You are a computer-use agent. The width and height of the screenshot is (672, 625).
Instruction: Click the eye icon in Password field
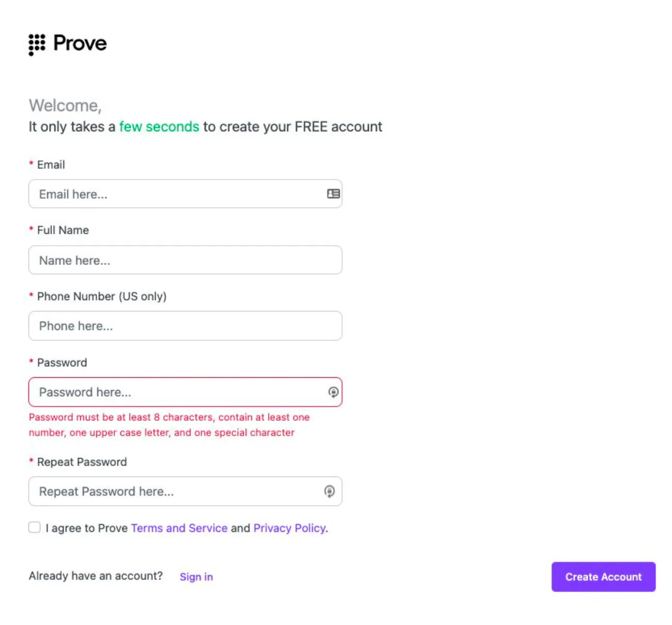pos(333,392)
